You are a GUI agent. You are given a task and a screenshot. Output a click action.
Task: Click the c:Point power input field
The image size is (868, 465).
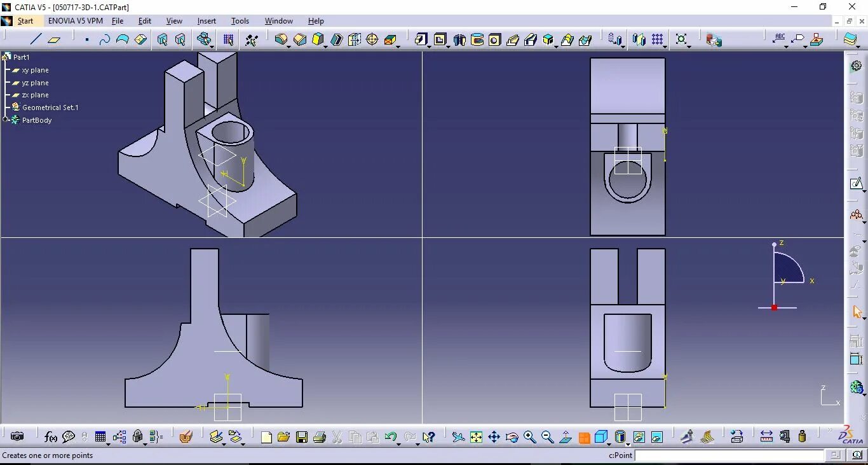[x=729, y=455]
